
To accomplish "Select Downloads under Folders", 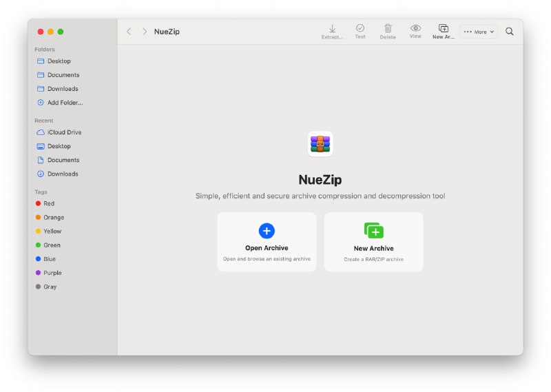I will (63, 89).
